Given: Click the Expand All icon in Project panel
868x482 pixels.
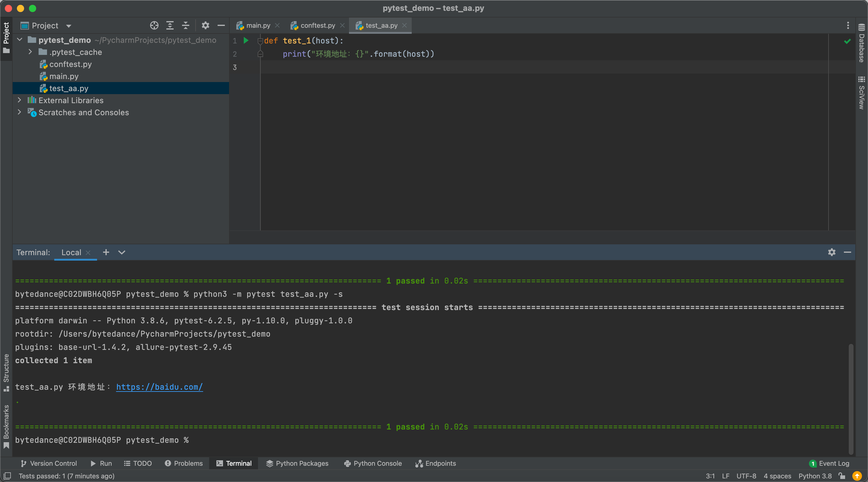Looking at the screenshot, I should [x=170, y=26].
